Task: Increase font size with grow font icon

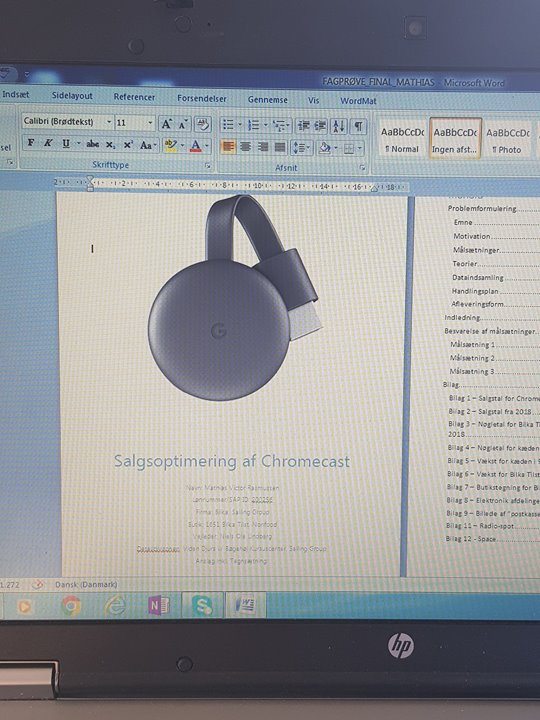Action: [166, 124]
